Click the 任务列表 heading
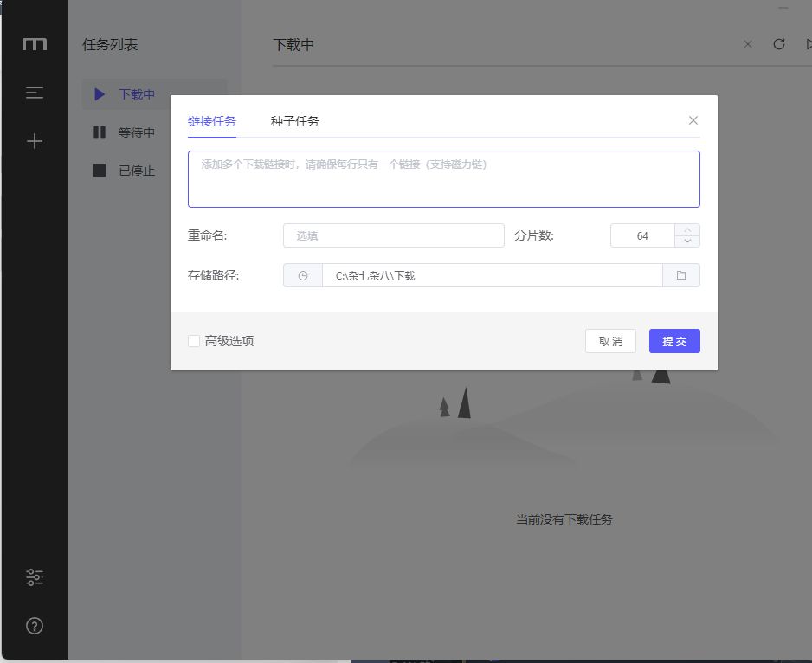The image size is (812, 663). point(110,44)
